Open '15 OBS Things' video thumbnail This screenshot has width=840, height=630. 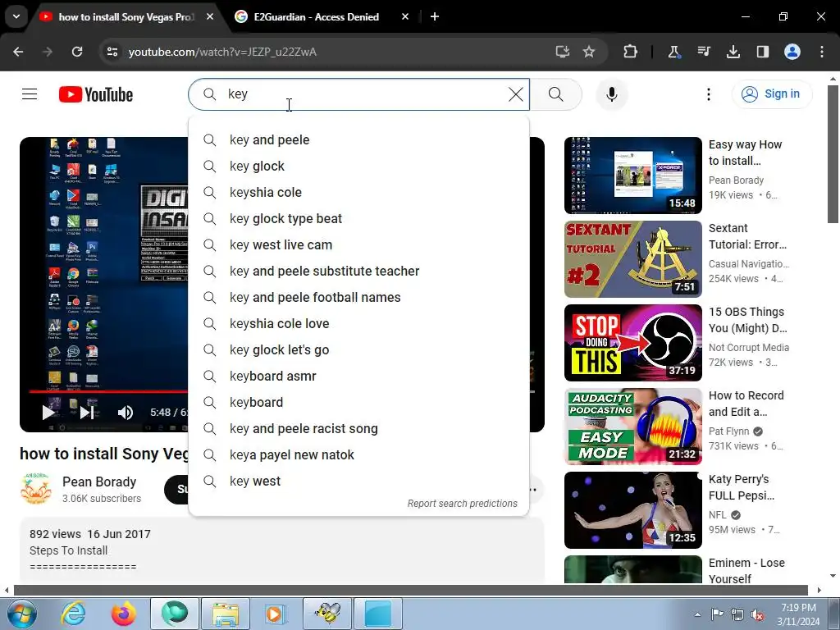click(x=632, y=342)
